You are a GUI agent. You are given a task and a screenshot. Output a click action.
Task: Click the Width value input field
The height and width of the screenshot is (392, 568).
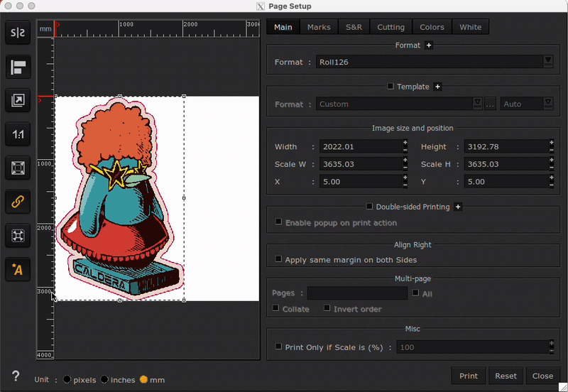360,147
